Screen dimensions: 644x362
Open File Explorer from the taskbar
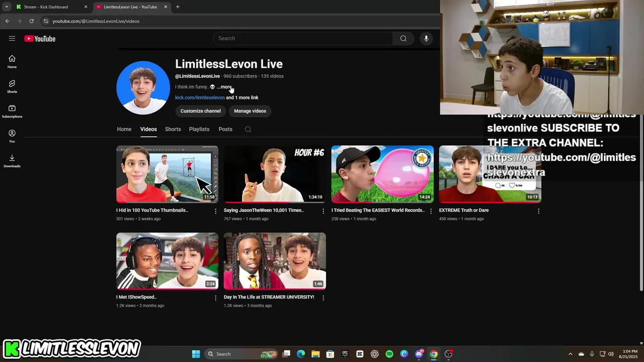(x=315, y=354)
